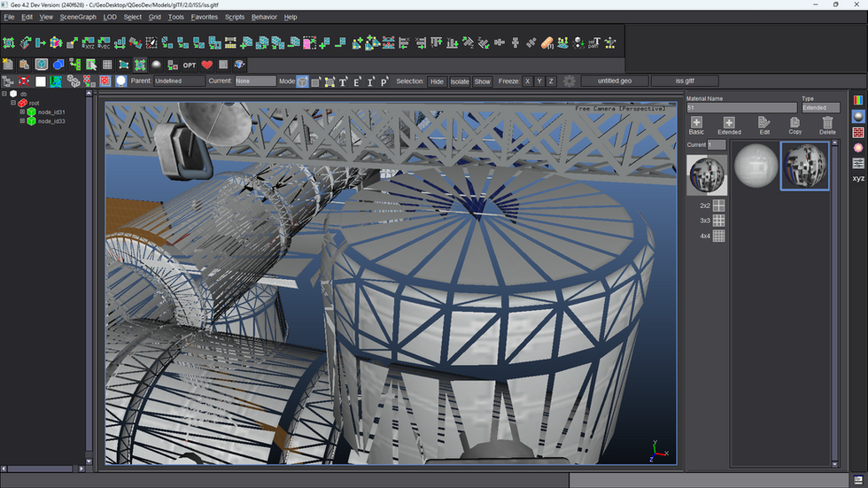868x488 pixels.
Task: Open the pink flower panel icon
Action: (858, 148)
